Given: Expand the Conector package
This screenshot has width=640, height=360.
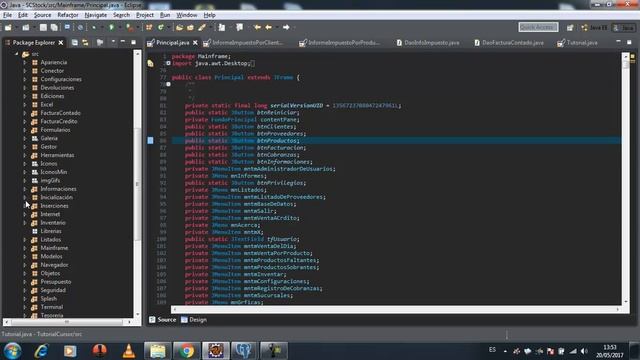Looking at the screenshot, I should [x=25, y=71].
